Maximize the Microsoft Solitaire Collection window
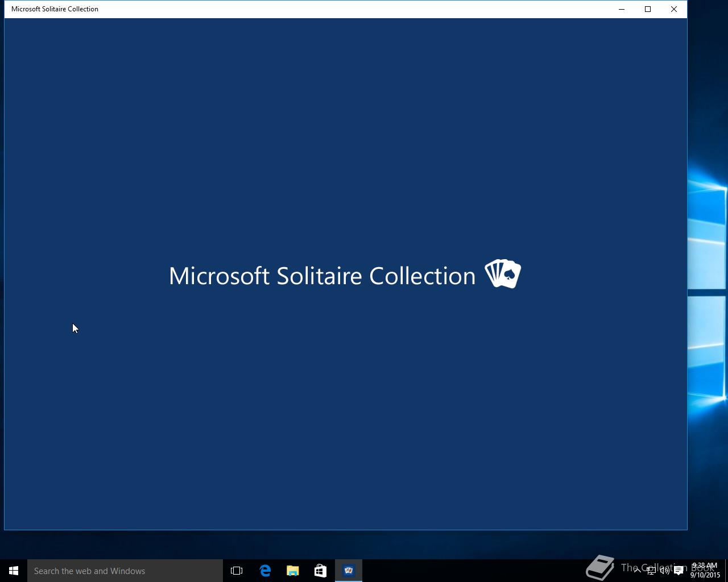 (648, 9)
